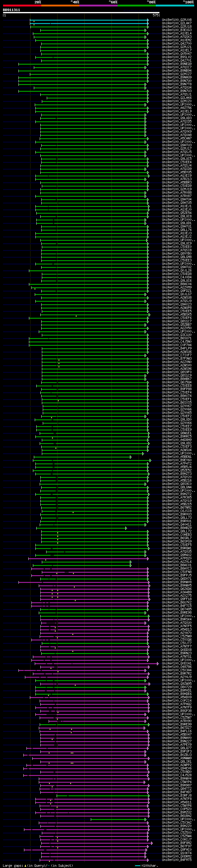Open hit UniRef100_Q2MJ08
Screen dimensions: 197x868
coord(177,20)
